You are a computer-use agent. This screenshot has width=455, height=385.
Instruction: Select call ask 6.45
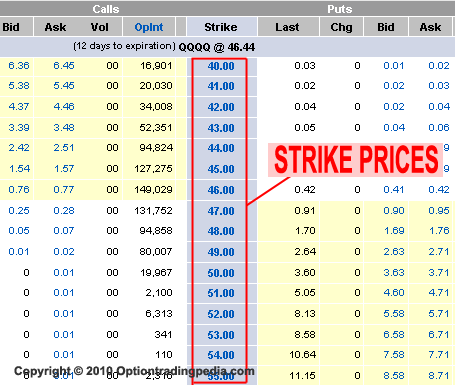[x=64, y=66]
